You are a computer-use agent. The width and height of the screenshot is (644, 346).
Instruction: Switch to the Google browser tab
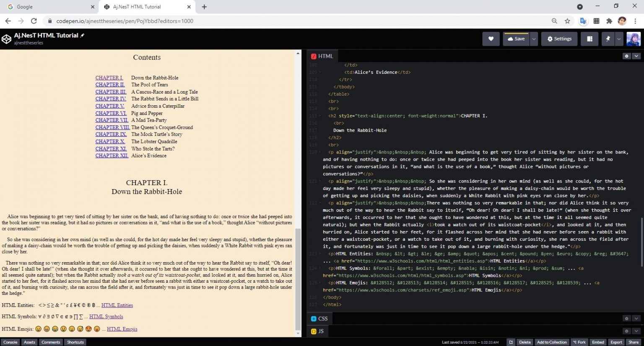click(x=49, y=7)
